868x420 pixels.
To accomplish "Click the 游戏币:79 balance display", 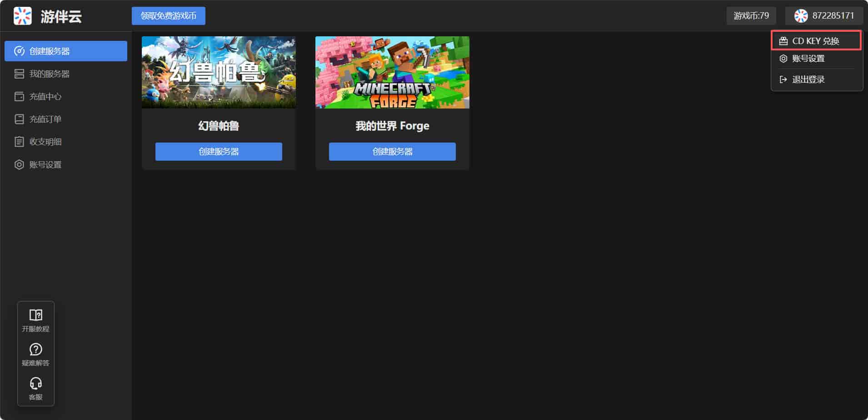I will point(751,16).
